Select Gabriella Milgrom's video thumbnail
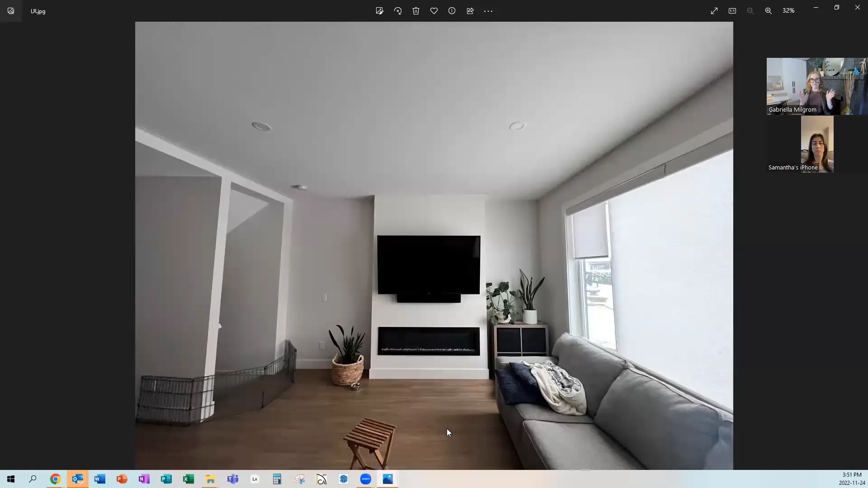 (816, 86)
